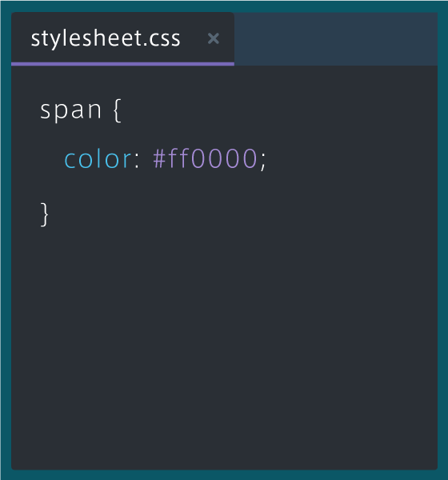Screen dimensions: 448x480
Task: Click the semicolon ending the color line
Action: tap(263, 162)
